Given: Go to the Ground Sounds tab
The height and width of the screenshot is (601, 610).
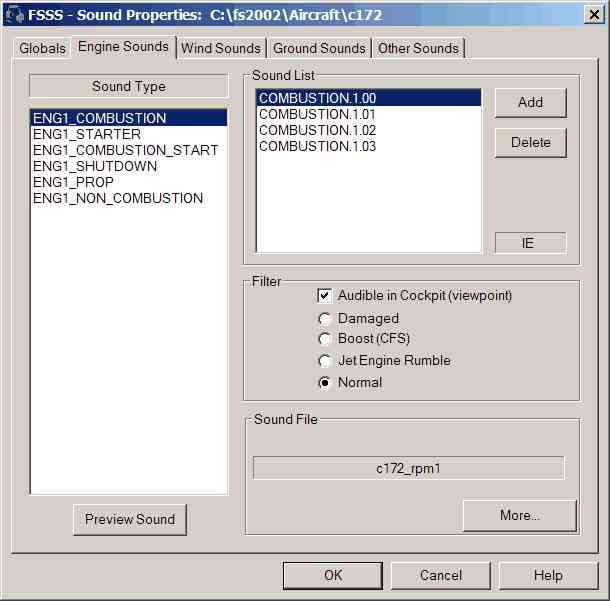Looking at the screenshot, I should pos(319,48).
